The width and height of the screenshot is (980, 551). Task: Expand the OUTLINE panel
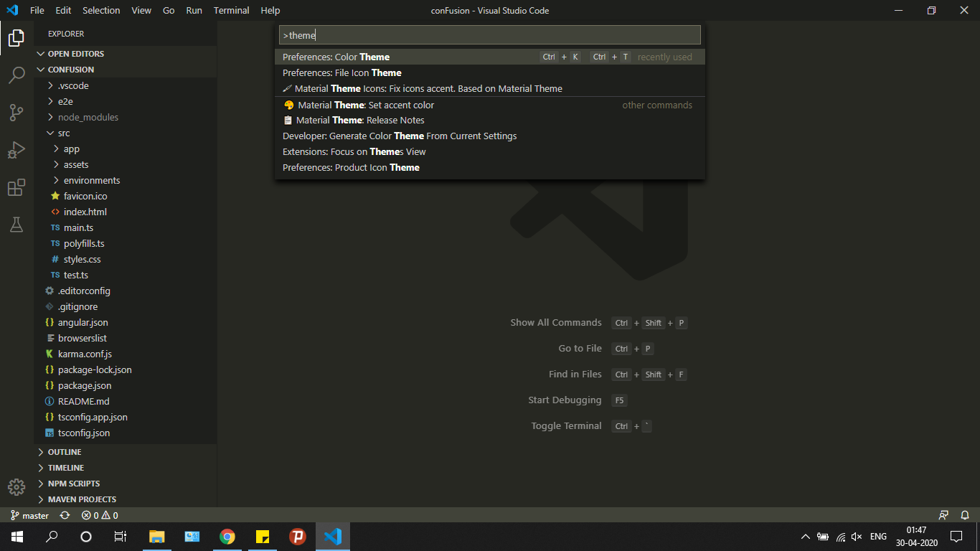pyautogui.click(x=126, y=452)
